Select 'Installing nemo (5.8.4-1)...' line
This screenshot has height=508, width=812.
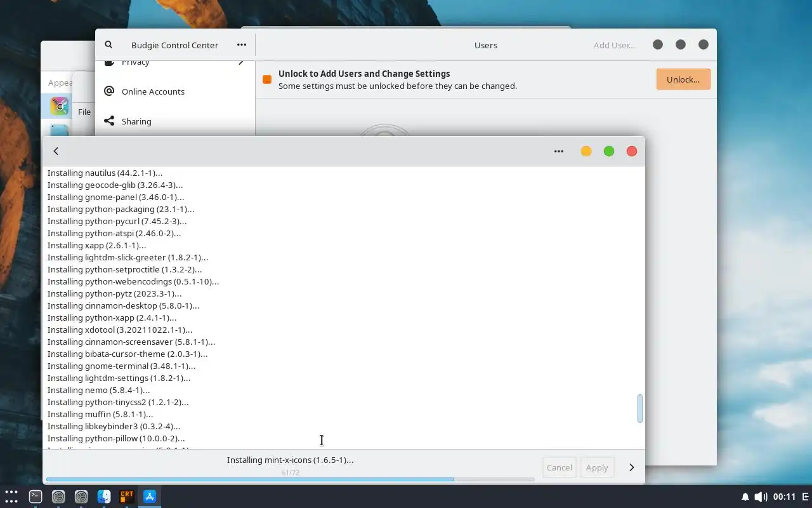(98, 390)
